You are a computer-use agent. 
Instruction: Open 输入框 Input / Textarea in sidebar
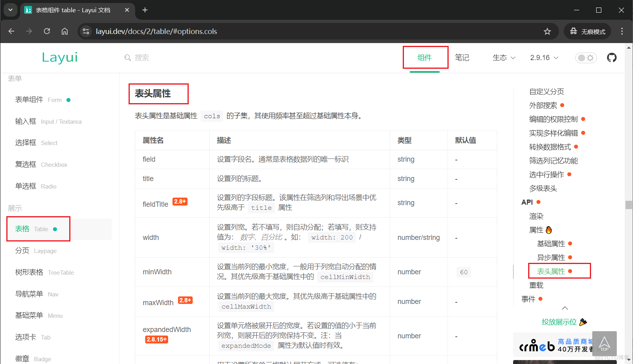click(x=48, y=121)
